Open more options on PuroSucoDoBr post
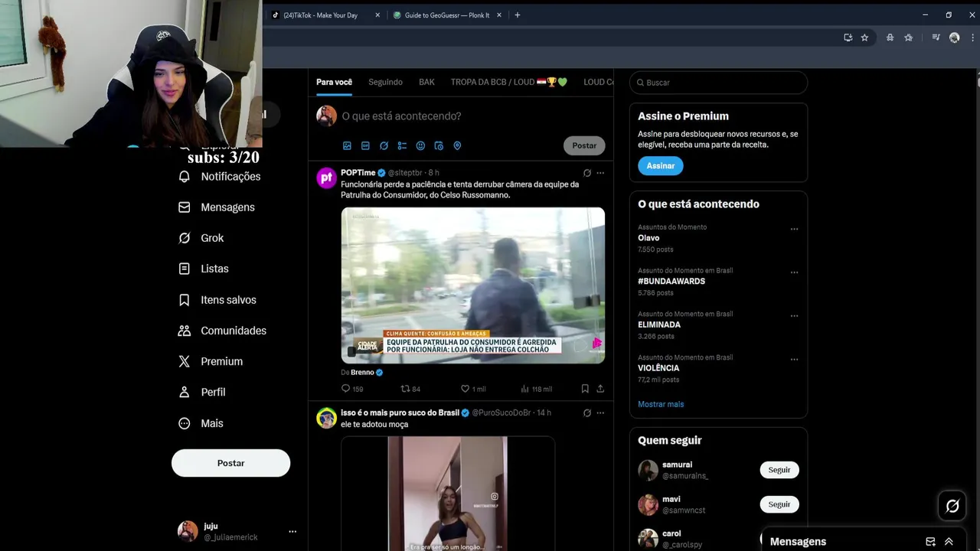Viewport: 980px width, 551px height. point(600,412)
